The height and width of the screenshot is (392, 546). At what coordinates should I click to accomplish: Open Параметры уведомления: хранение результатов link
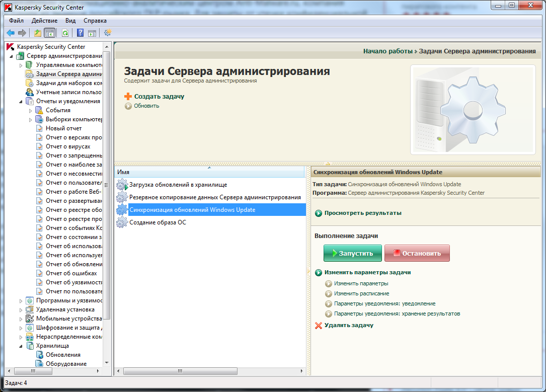(x=397, y=313)
